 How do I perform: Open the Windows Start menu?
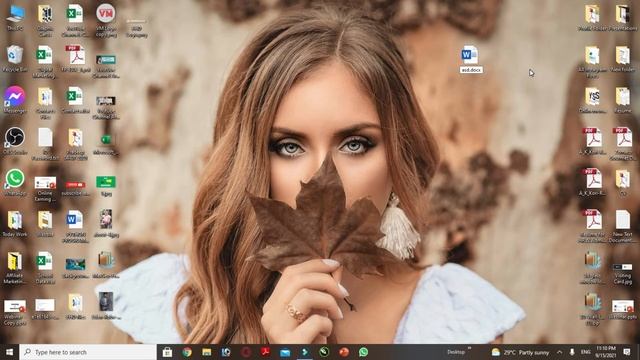(x=9, y=352)
